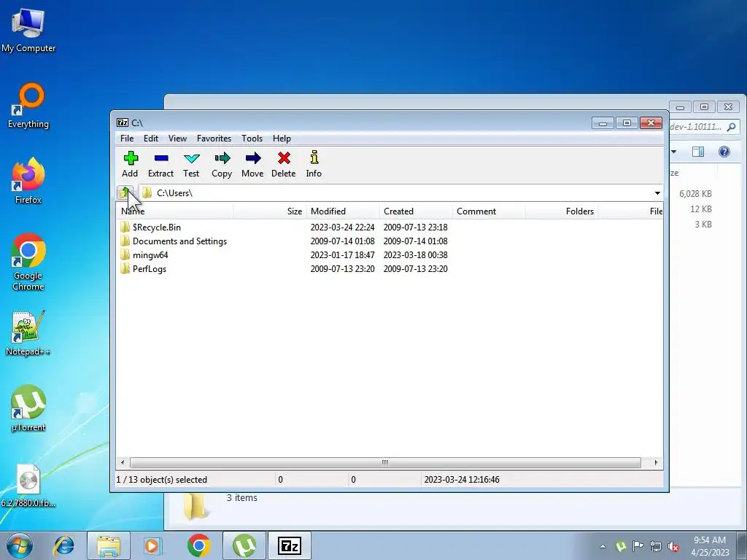Click the Move toolbar icon
This screenshot has width=747, height=560.
pos(252,165)
